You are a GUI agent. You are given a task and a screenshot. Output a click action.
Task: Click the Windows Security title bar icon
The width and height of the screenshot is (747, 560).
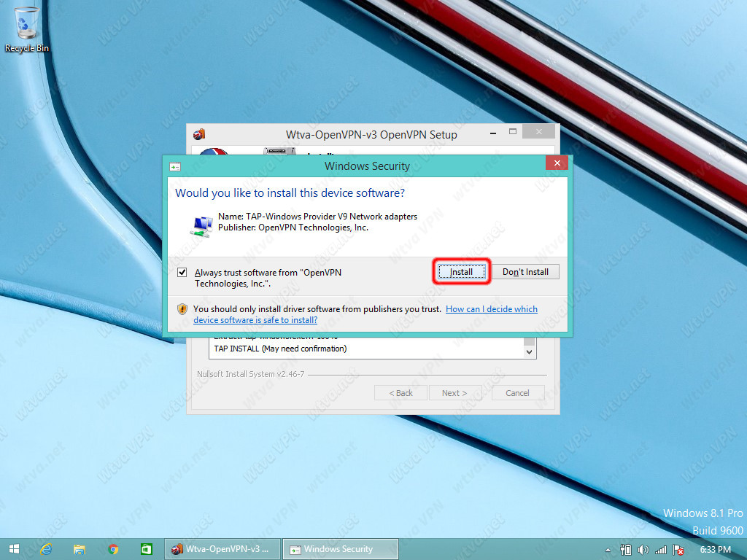tap(175, 166)
